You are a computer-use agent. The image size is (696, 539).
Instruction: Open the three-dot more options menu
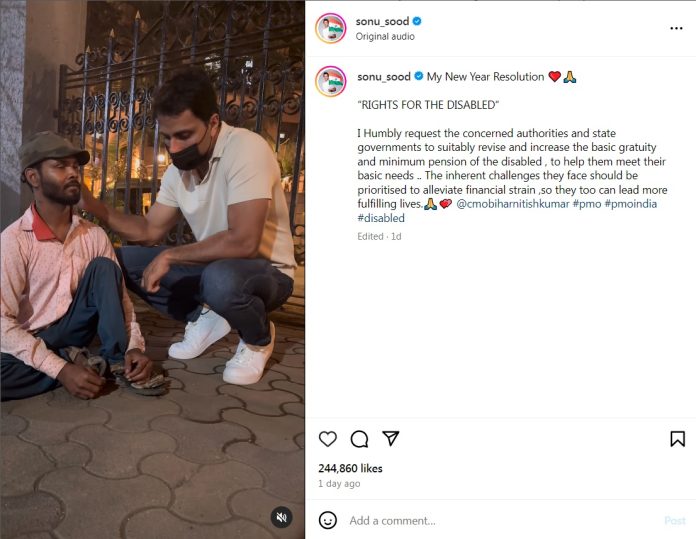coord(676,28)
